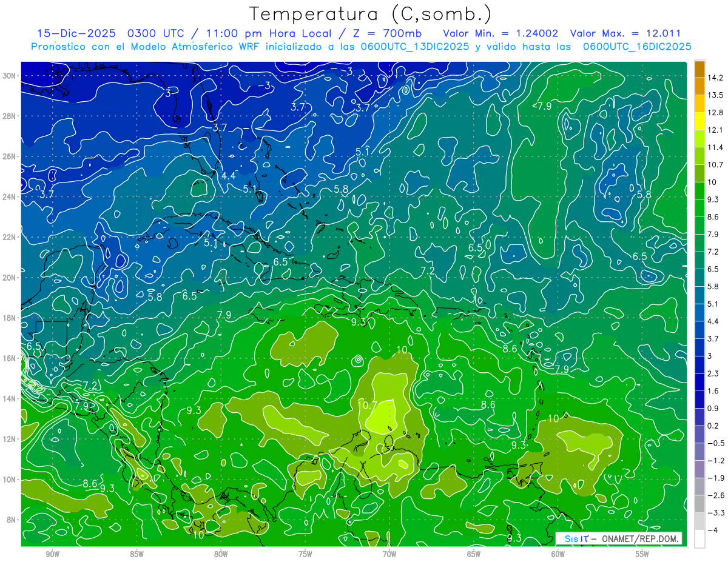Click the dark orange swatch atop color bar
This screenshot has width=728, height=562.
(699, 69)
